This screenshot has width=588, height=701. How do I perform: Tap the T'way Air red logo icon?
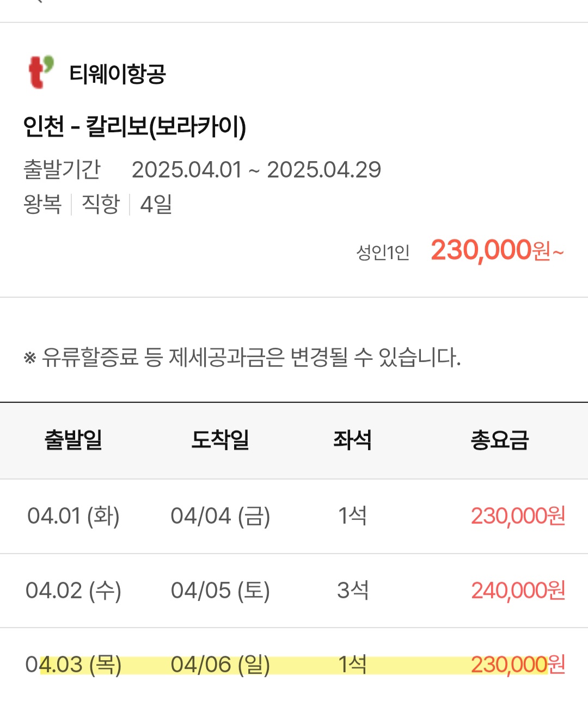[x=41, y=72]
